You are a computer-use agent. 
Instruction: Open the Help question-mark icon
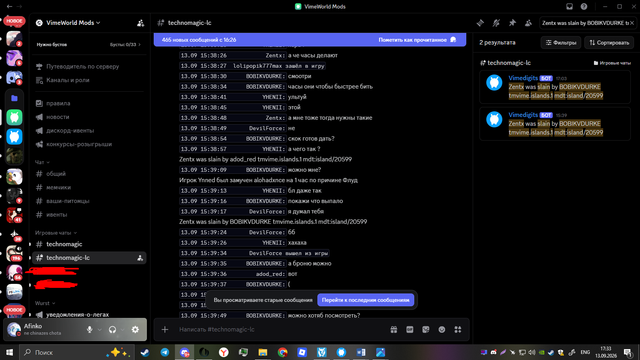coord(584,7)
